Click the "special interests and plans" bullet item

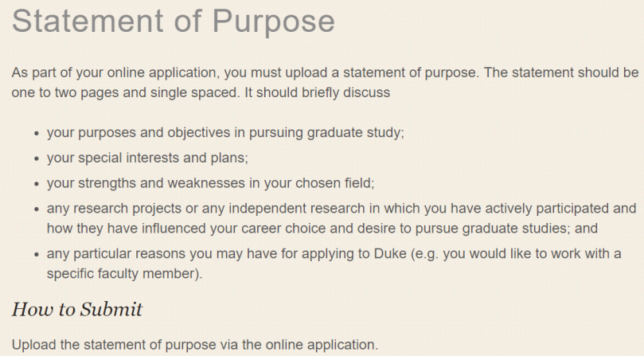tap(148, 158)
